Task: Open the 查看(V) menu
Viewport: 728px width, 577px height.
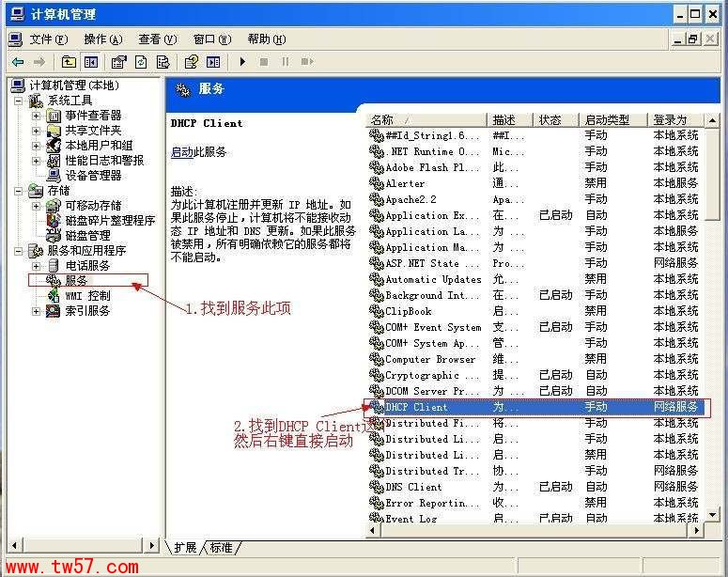Action: click(x=157, y=39)
